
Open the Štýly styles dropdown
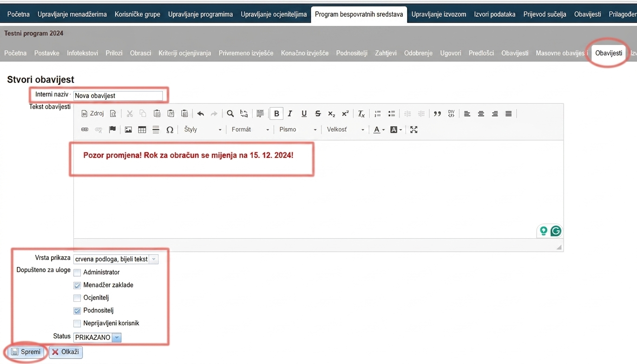click(x=203, y=130)
